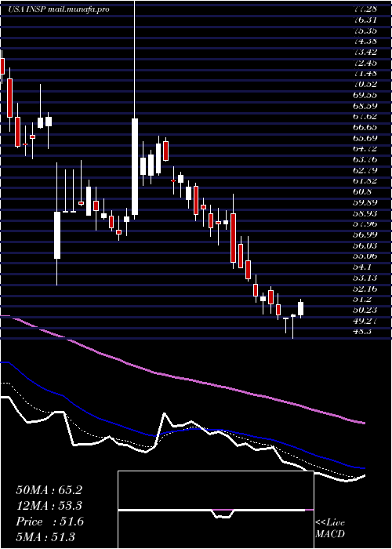Select the 59.89 price level label
Screen dimensions: 392x549
(x=365, y=202)
